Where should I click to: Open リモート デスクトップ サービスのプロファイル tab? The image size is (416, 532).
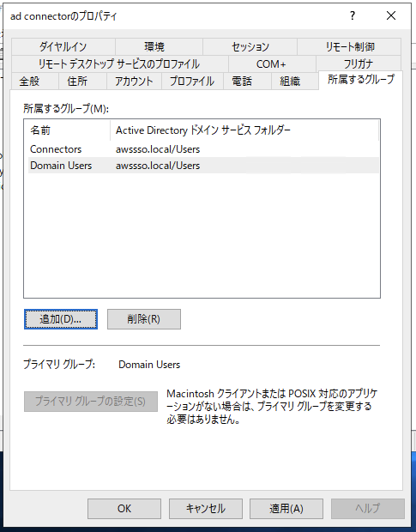[x=120, y=63]
